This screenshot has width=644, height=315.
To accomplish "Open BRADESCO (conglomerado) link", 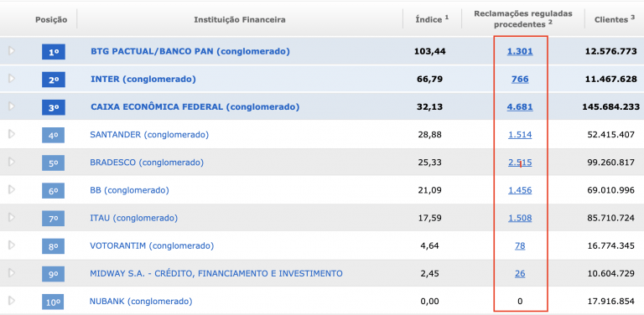I will pyautogui.click(x=147, y=163).
